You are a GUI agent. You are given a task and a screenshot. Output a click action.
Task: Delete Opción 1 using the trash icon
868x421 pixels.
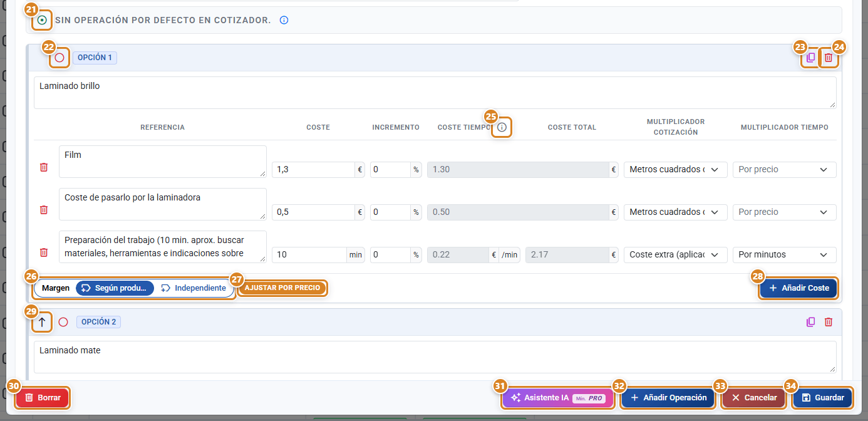pos(829,58)
